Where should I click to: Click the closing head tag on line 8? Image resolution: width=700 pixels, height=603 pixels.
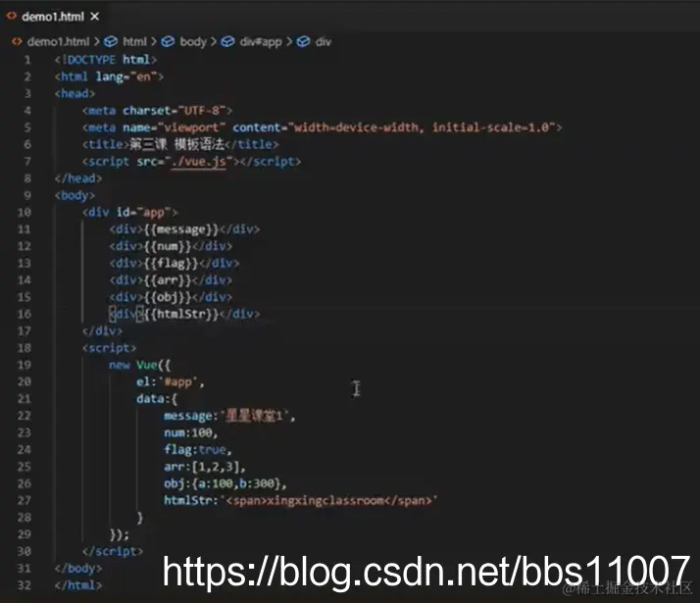(78, 178)
